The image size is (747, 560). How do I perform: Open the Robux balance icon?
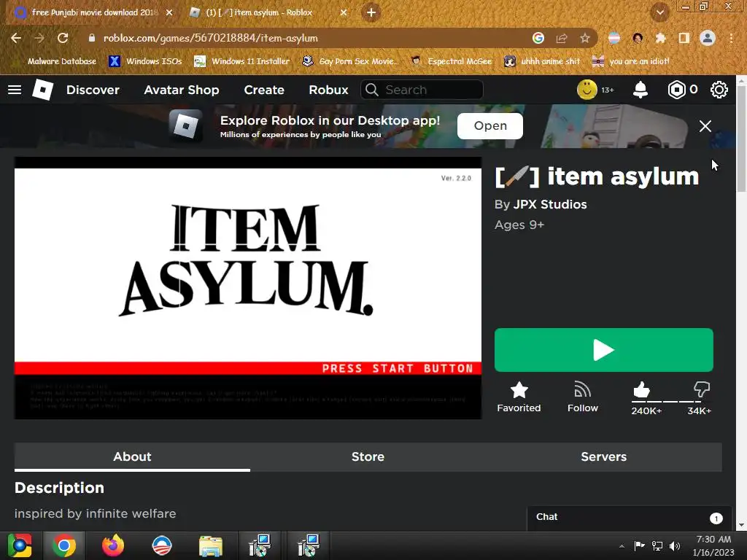[676, 90]
